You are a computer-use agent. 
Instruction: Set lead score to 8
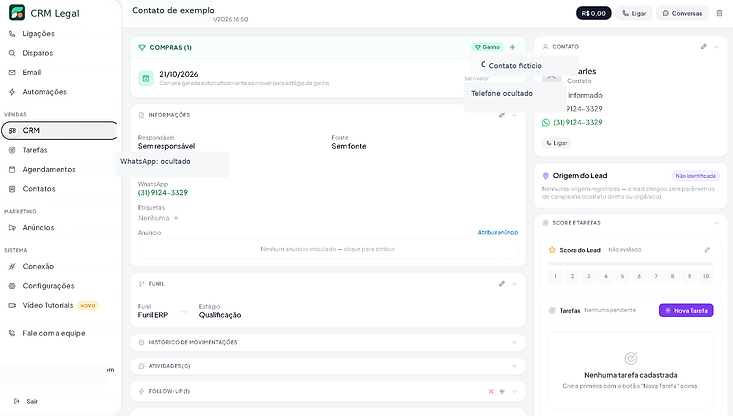[x=673, y=276]
